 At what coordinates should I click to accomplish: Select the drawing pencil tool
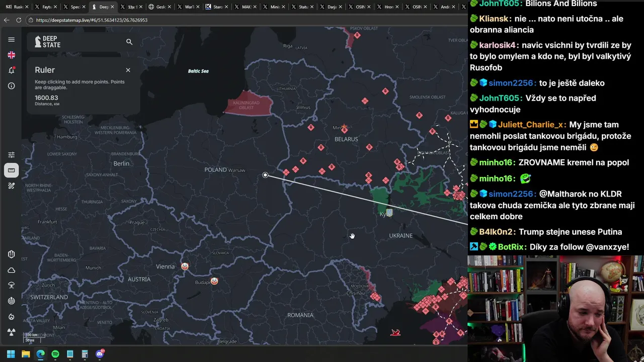coord(11,186)
